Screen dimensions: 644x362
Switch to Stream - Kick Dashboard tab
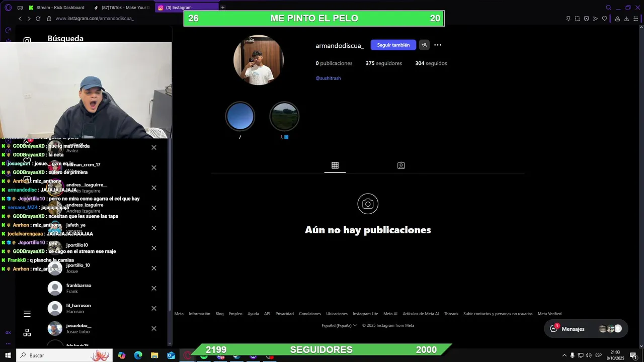point(56,8)
